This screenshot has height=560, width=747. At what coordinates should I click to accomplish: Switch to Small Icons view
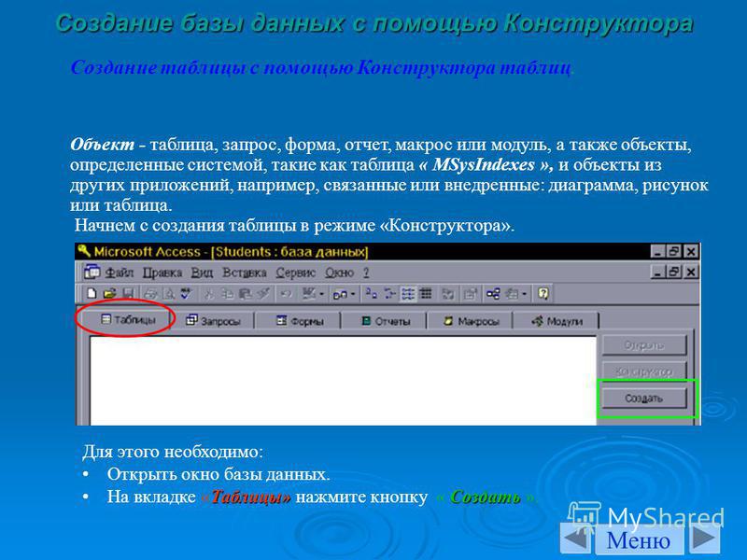[x=390, y=294]
